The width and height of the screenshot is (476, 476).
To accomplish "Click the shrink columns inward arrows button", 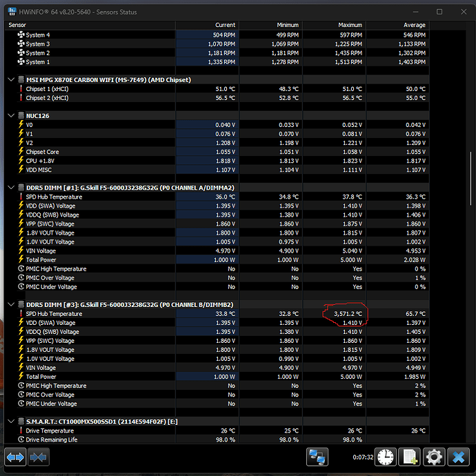I will [x=39, y=457].
